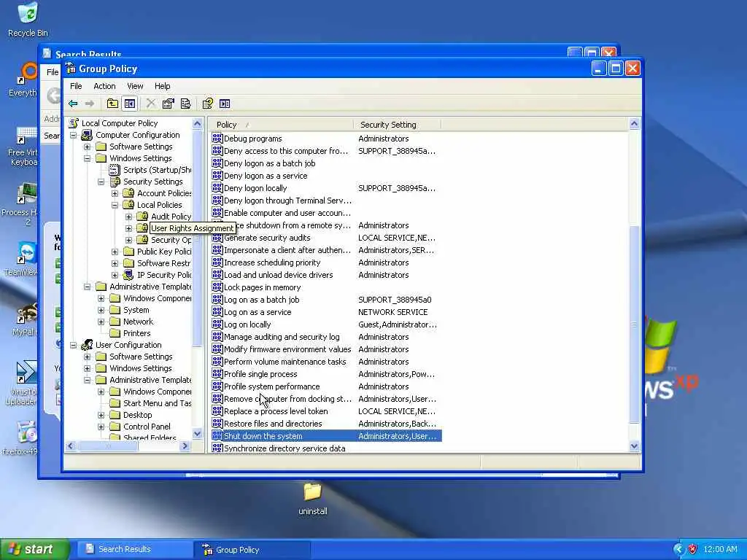Click the Export List toolbar icon
Viewport: 747px width, 560px height.
(186, 104)
